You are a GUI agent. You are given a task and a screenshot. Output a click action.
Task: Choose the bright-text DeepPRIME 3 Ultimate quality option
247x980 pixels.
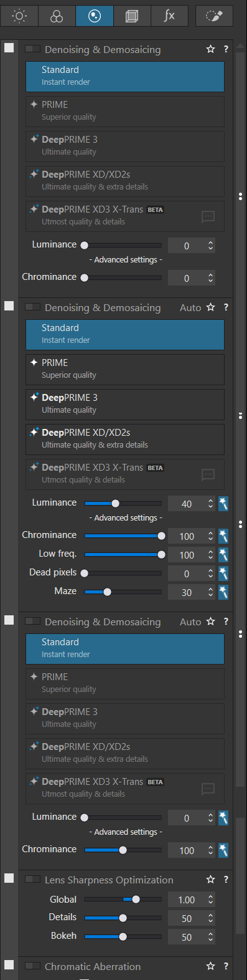(125, 403)
